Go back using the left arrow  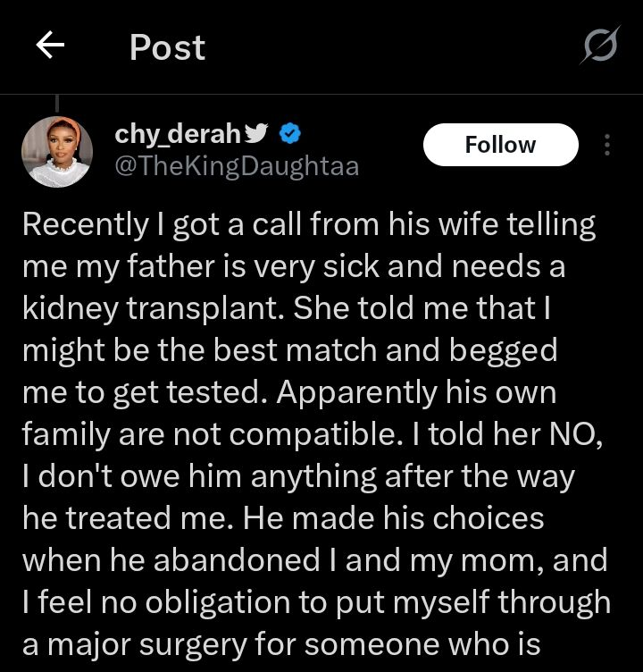(x=50, y=46)
